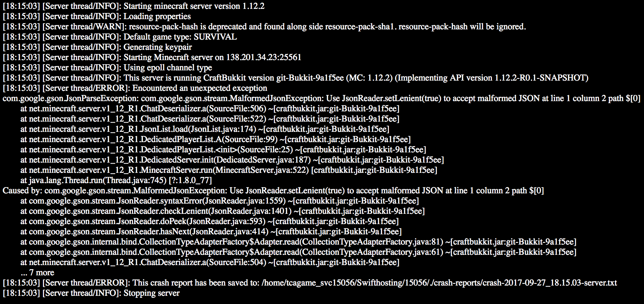
Task: Click the ChatDeserializer.a(SourceFile:506) stack frame
Action: (x=210, y=109)
